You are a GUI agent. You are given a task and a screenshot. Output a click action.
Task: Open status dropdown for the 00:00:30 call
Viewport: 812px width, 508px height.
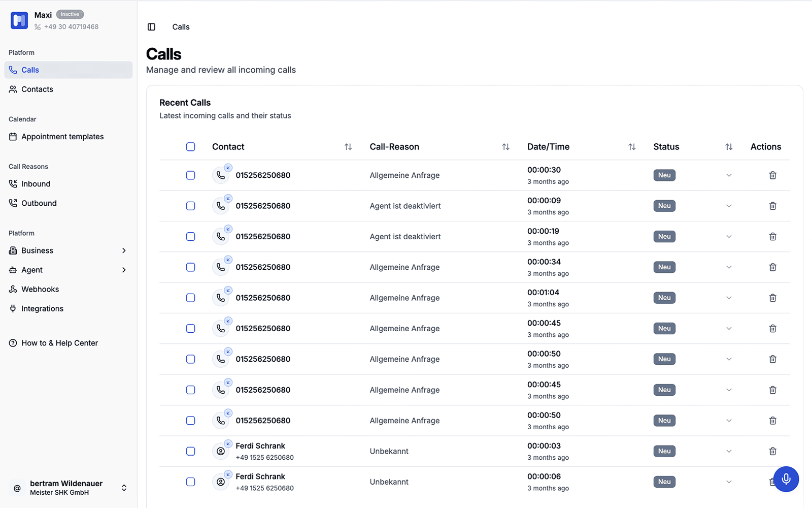(729, 175)
